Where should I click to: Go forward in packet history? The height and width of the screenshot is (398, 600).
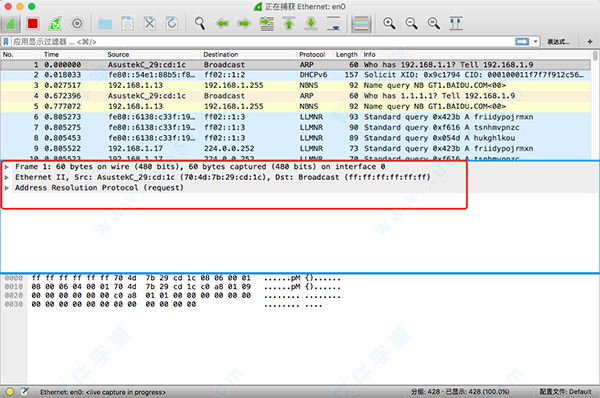tap(244, 24)
